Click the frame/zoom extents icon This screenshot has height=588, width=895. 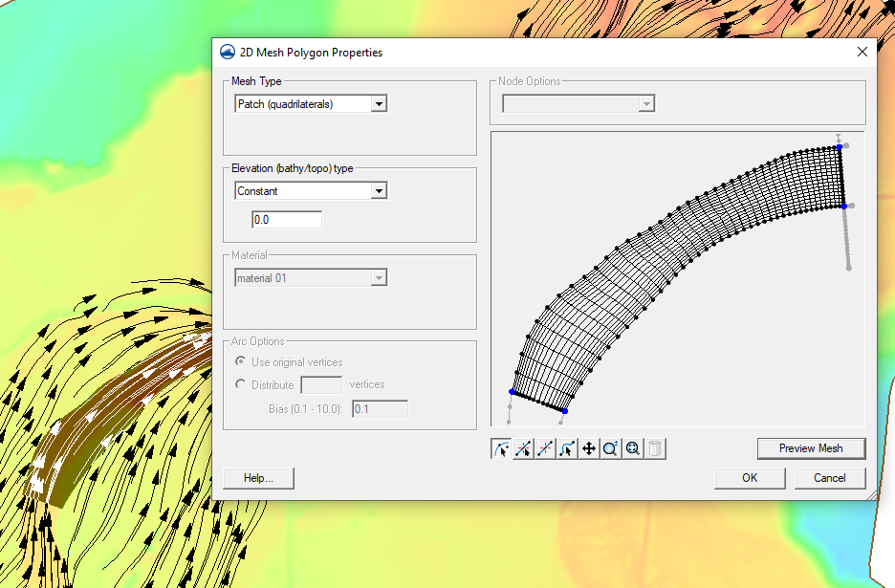633,447
